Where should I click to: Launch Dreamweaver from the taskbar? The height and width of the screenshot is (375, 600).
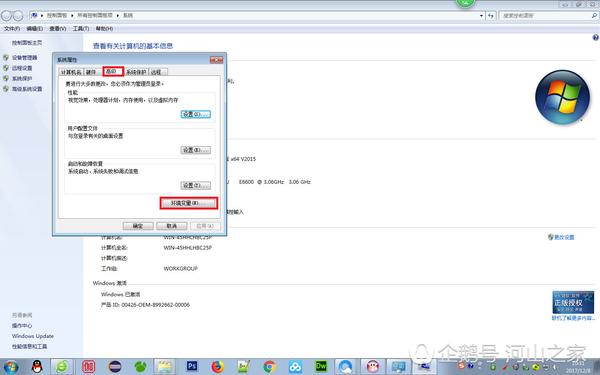coord(321,367)
